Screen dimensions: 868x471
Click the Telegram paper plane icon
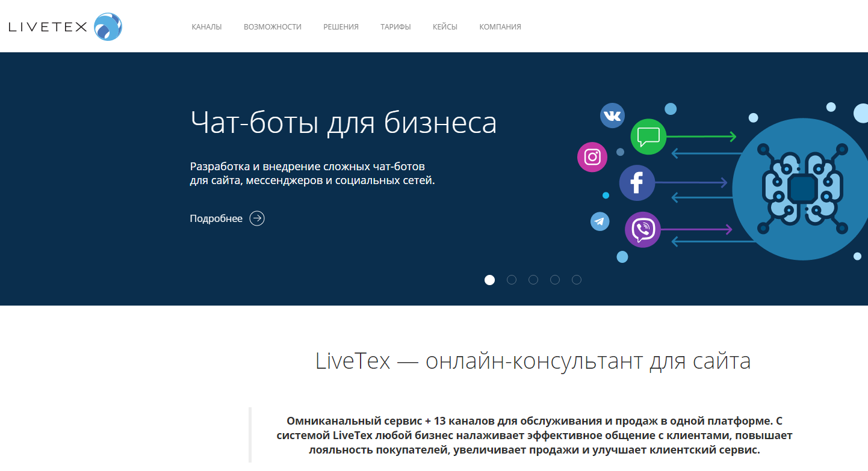pos(600,221)
